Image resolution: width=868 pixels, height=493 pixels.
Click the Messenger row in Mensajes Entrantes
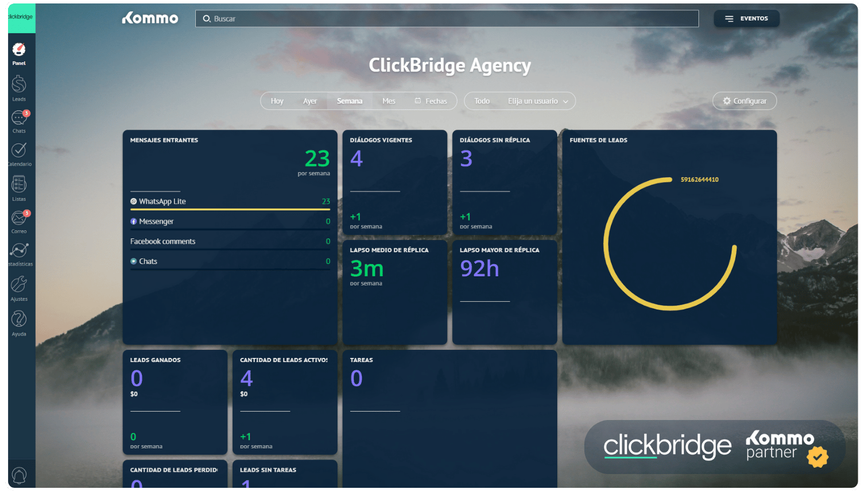coord(230,222)
